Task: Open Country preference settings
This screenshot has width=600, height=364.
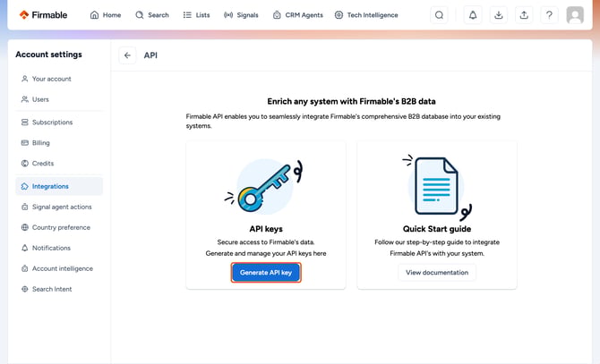Action: pos(59,228)
